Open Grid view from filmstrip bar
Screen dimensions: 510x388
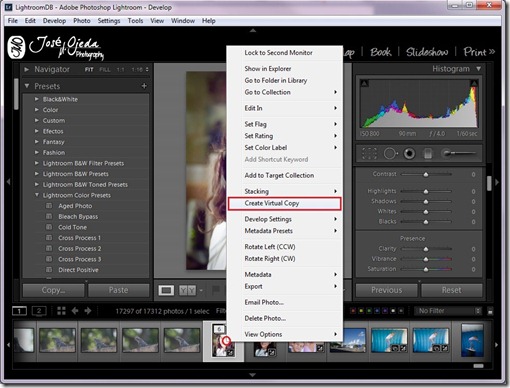[61, 311]
